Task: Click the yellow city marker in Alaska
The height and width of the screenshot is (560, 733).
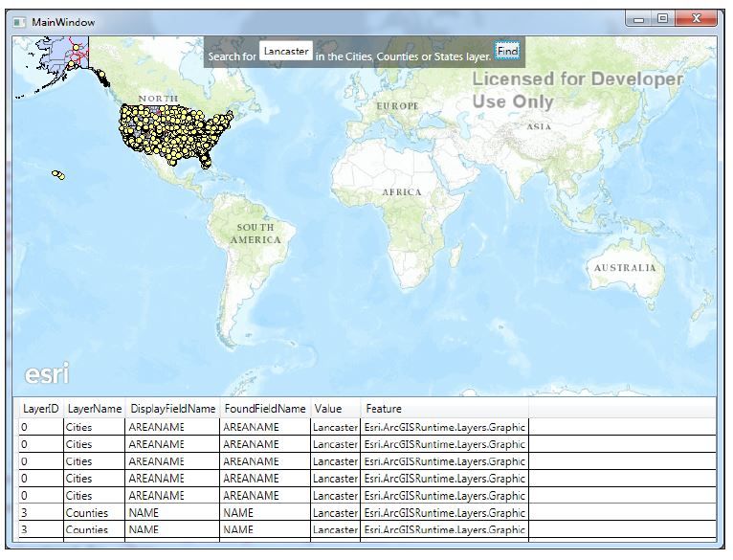Action: click(76, 48)
